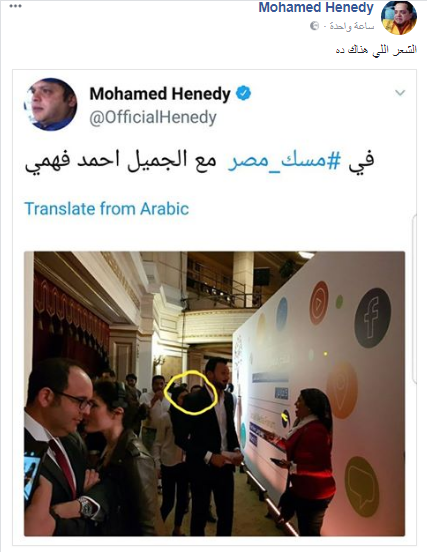The height and width of the screenshot is (552, 427).
Task: Click the red play icon circle on banner
Action: coord(319,302)
